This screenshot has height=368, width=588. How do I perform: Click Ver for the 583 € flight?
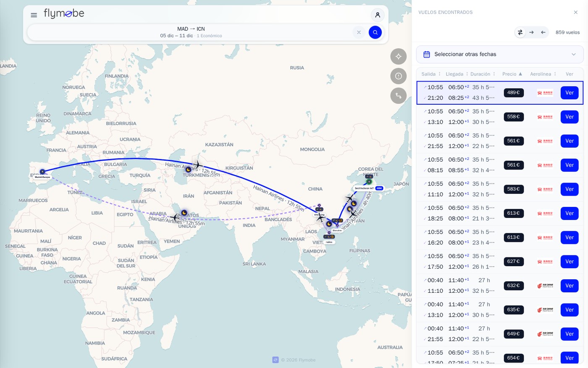tap(570, 189)
